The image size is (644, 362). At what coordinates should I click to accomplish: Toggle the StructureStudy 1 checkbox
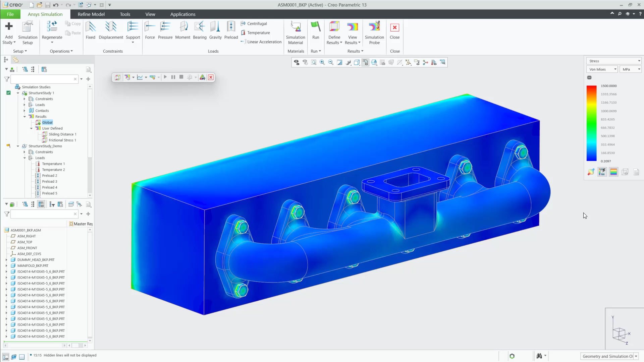click(8, 93)
